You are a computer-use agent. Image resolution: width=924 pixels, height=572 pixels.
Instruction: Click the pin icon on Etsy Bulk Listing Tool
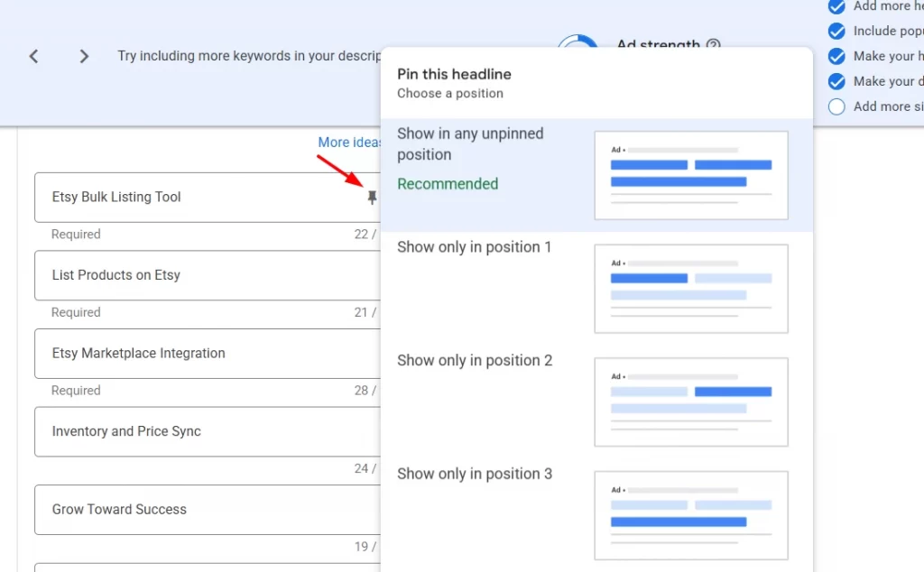pyautogui.click(x=372, y=198)
